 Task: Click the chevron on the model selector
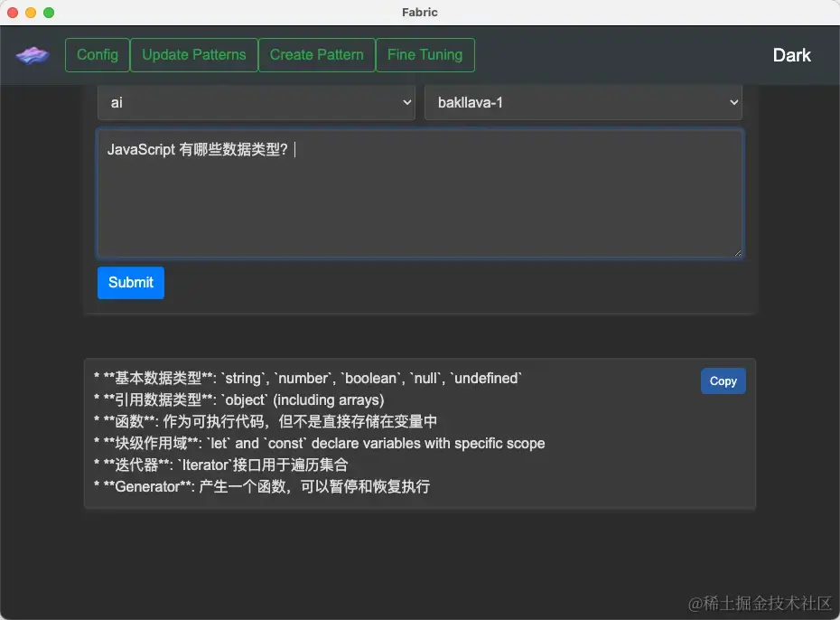point(733,102)
